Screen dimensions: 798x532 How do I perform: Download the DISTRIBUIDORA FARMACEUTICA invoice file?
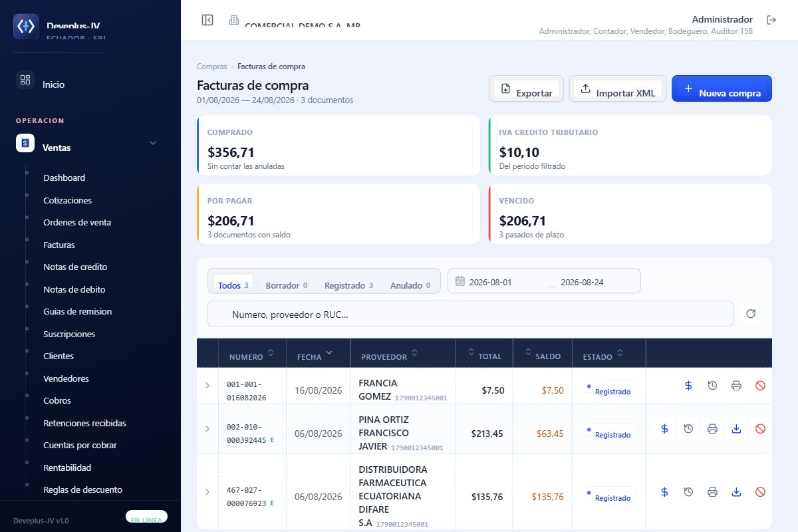click(x=736, y=492)
